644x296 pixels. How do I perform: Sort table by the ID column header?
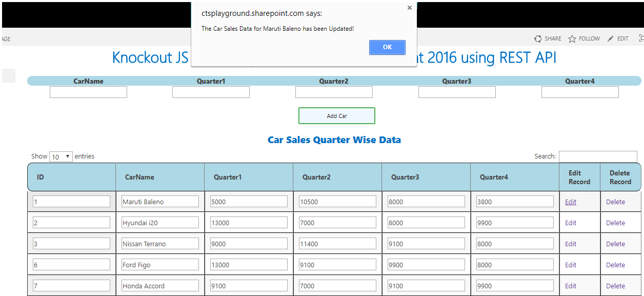point(71,177)
